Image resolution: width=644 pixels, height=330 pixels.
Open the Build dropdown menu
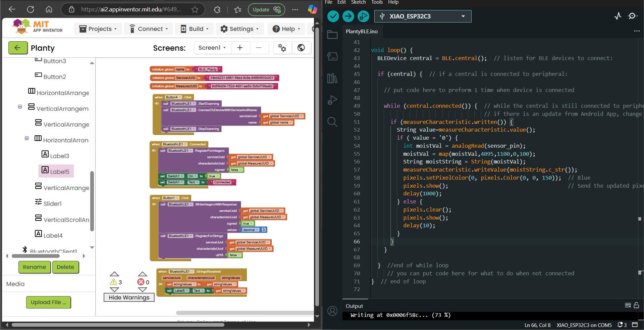194,29
